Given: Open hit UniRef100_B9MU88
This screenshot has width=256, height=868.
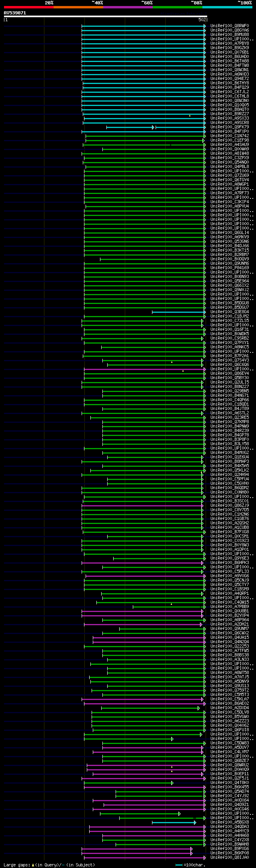Looking at the screenshot, I should (x=230, y=35).
